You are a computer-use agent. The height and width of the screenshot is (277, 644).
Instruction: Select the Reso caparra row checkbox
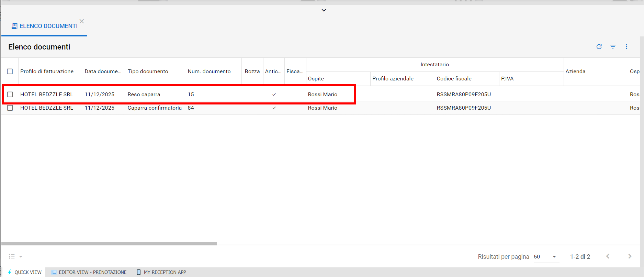(10, 95)
